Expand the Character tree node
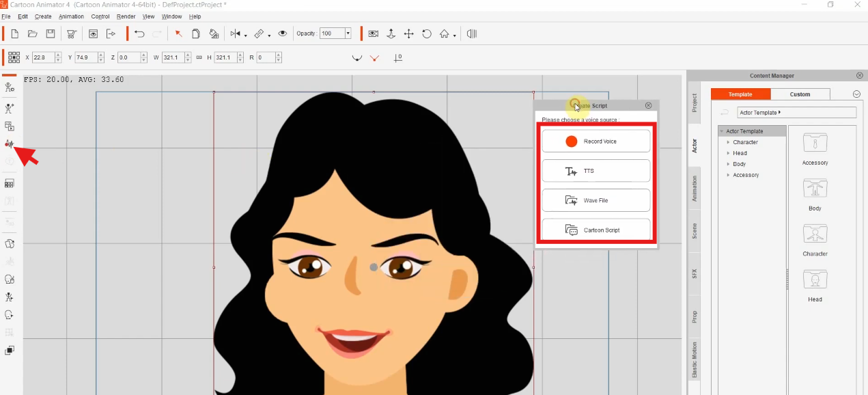The height and width of the screenshot is (395, 868). (x=728, y=142)
